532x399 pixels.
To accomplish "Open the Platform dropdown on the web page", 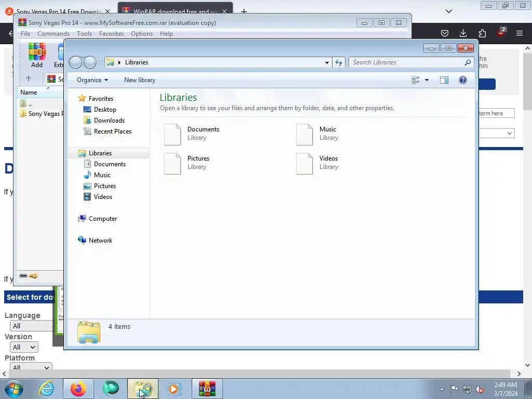I will point(31,366).
